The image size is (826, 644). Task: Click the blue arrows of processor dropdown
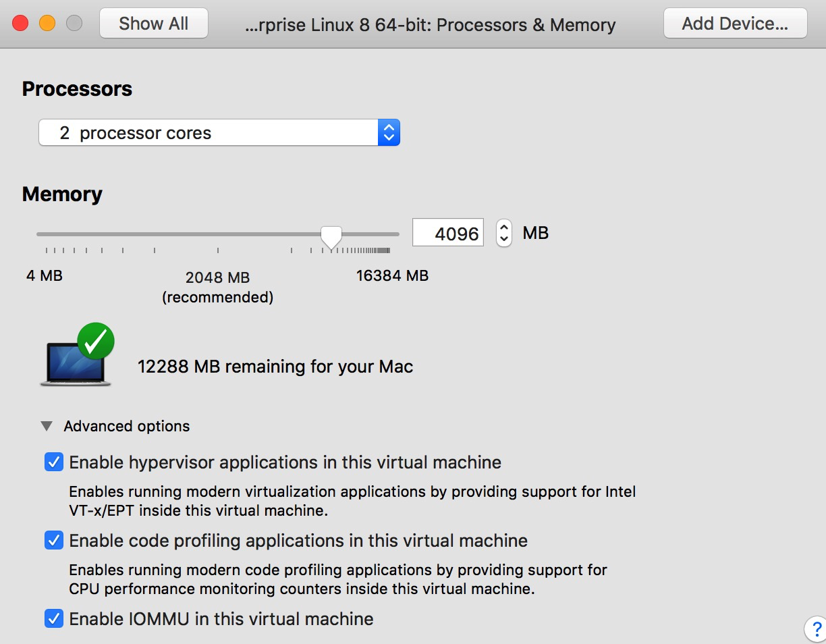389,133
